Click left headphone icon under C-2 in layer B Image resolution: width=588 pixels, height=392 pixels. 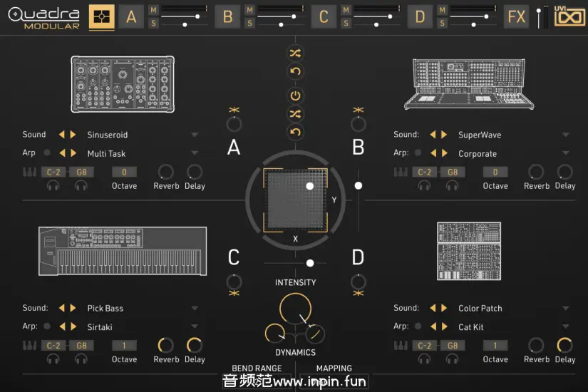click(x=424, y=185)
